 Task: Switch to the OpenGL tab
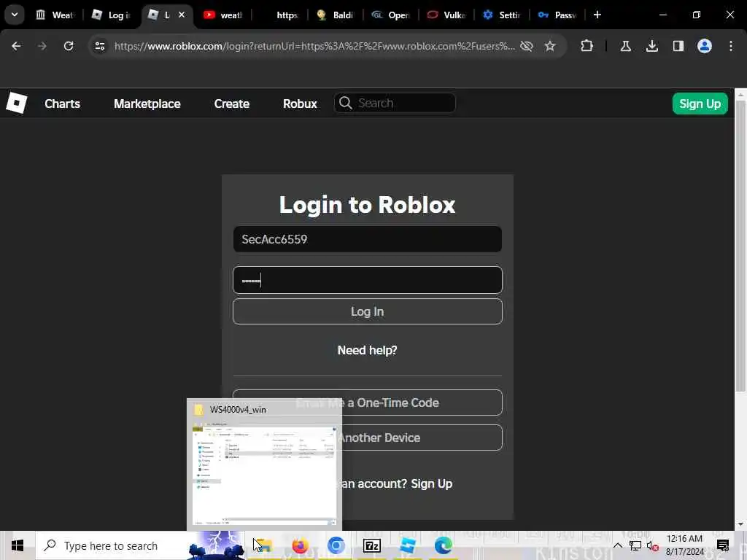click(391, 15)
